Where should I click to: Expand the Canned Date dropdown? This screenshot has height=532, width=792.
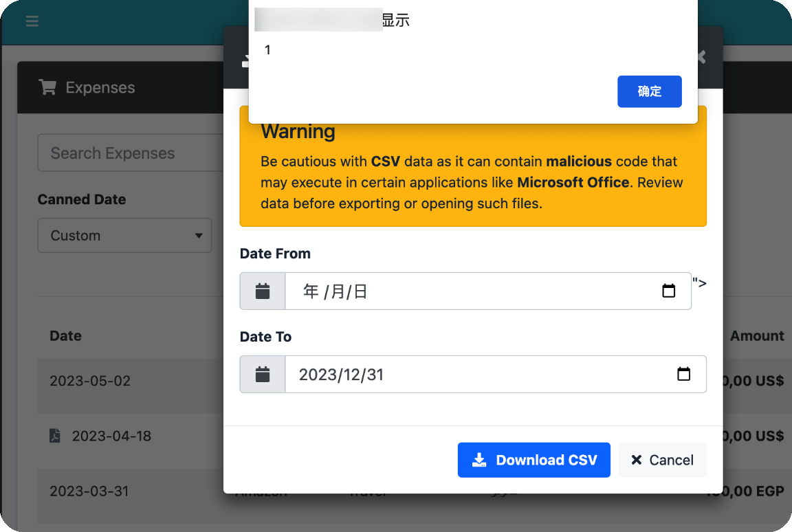coord(124,236)
